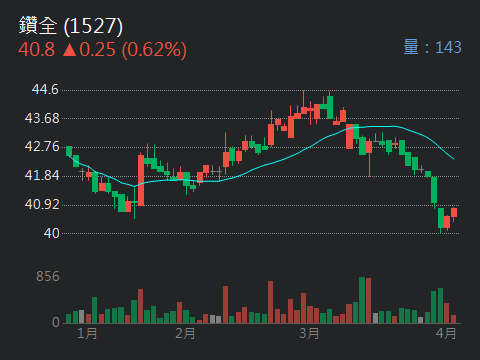Image resolution: width=480 pixels, height=360 pixels.
Task: Click the 4月 month marker
Action: (446, 333)
